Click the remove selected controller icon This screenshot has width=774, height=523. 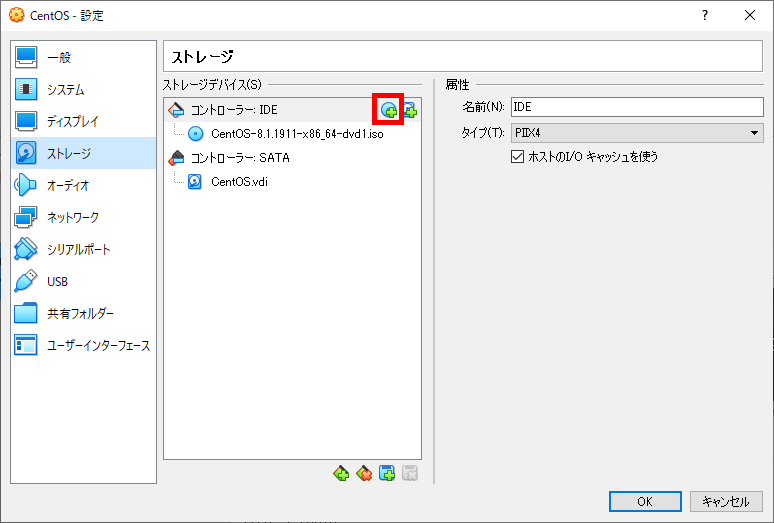click(364, 474)
